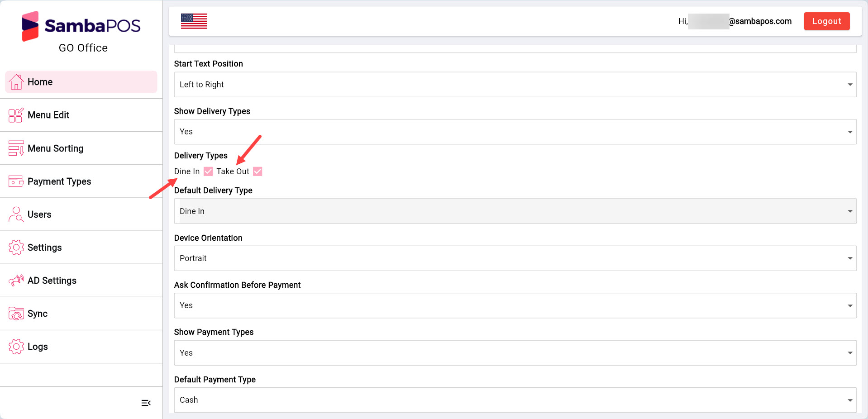Screen dimensions: 868x419
Task: Expand the Default Payment Type dropdown
Action: coord(515,400)
